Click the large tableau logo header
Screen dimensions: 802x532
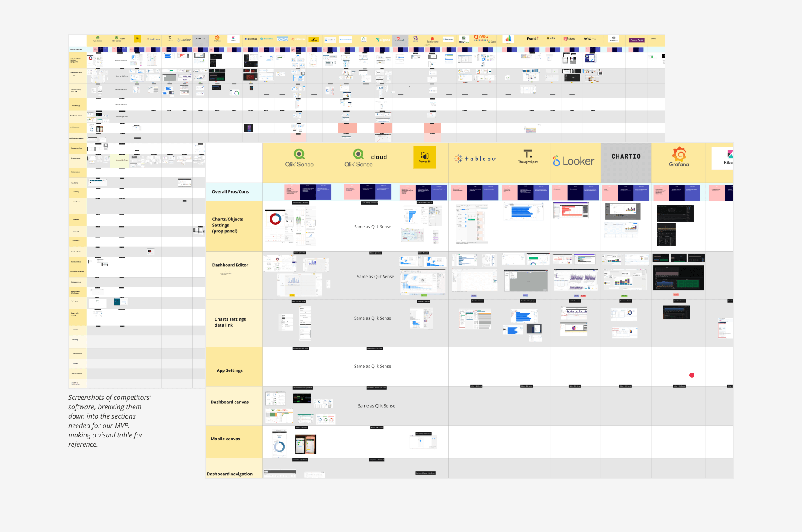point(475,159)
